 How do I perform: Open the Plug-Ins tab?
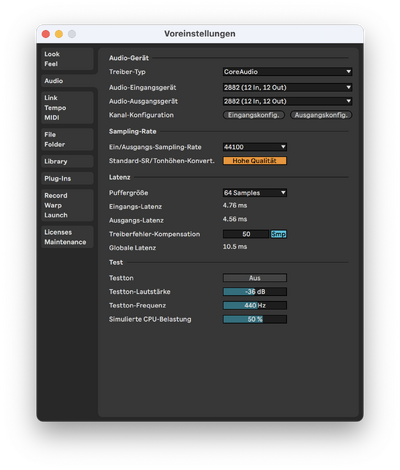67,178
